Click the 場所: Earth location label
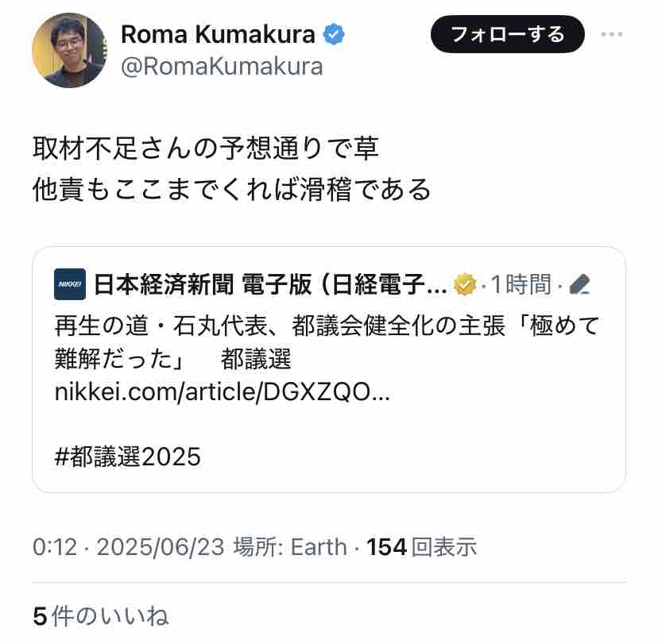Viewport: 658px width, 644px height. pos(290,547)
